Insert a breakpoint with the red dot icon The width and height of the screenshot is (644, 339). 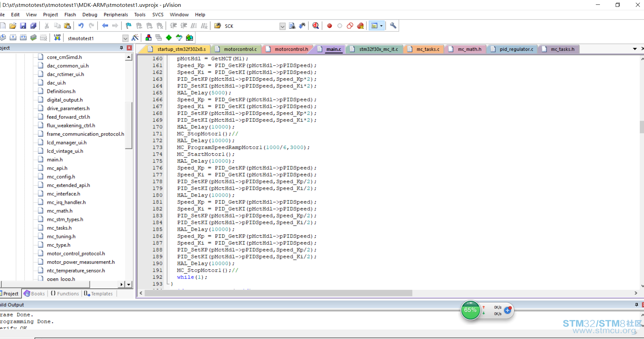click(x=330, y=26)
